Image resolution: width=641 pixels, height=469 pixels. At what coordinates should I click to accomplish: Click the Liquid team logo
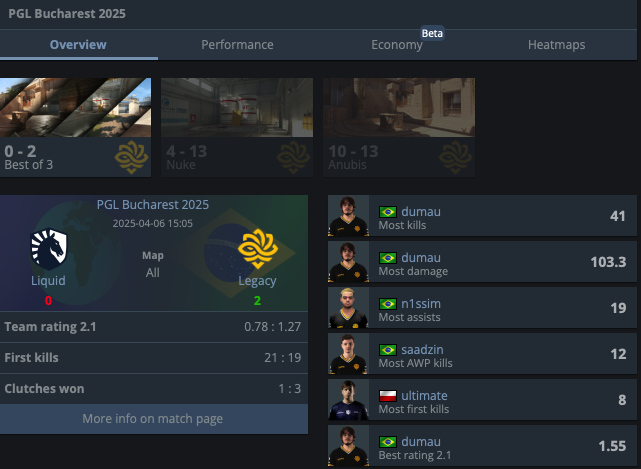(49, 249)
